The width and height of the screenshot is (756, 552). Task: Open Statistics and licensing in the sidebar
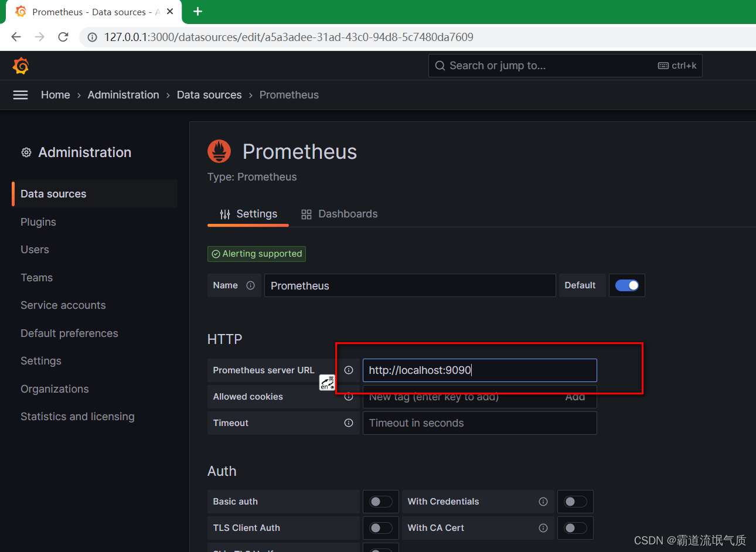77,417
